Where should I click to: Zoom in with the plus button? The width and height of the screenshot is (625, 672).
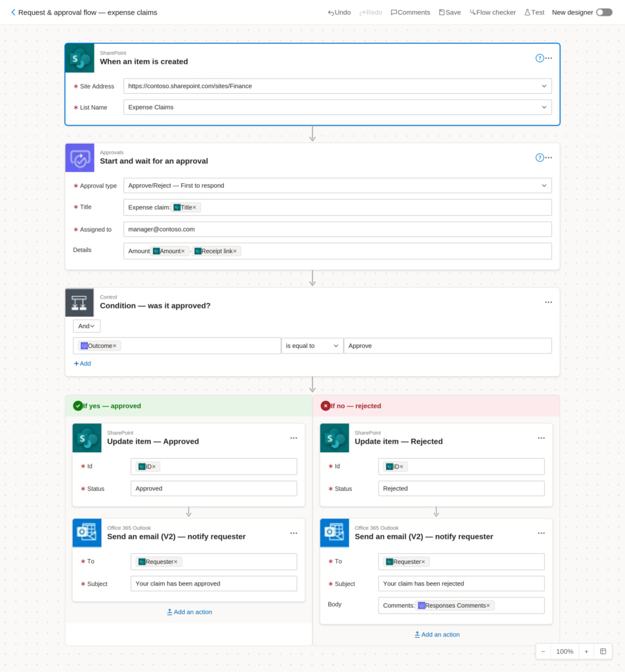[586, 652]
